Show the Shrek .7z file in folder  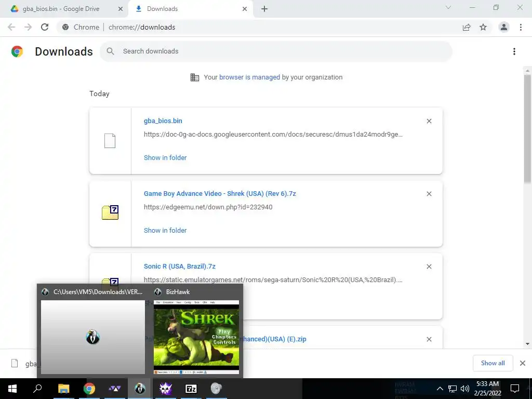point(165,230)
